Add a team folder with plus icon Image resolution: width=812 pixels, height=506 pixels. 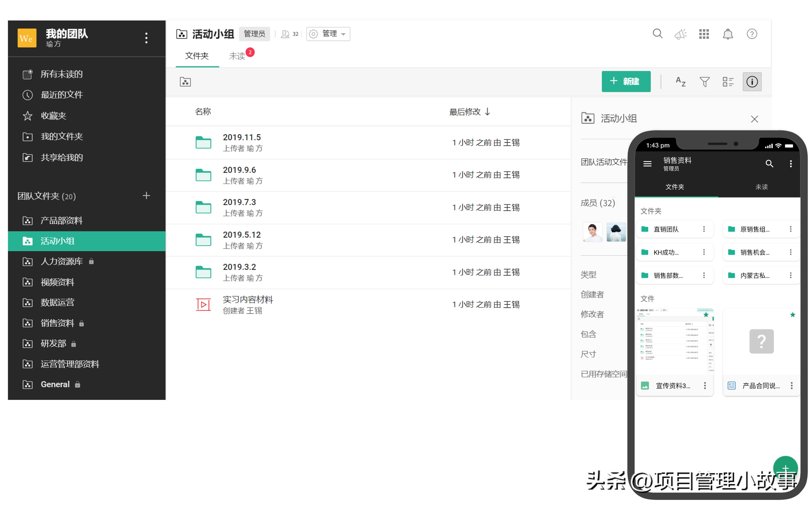pos(146,196)
